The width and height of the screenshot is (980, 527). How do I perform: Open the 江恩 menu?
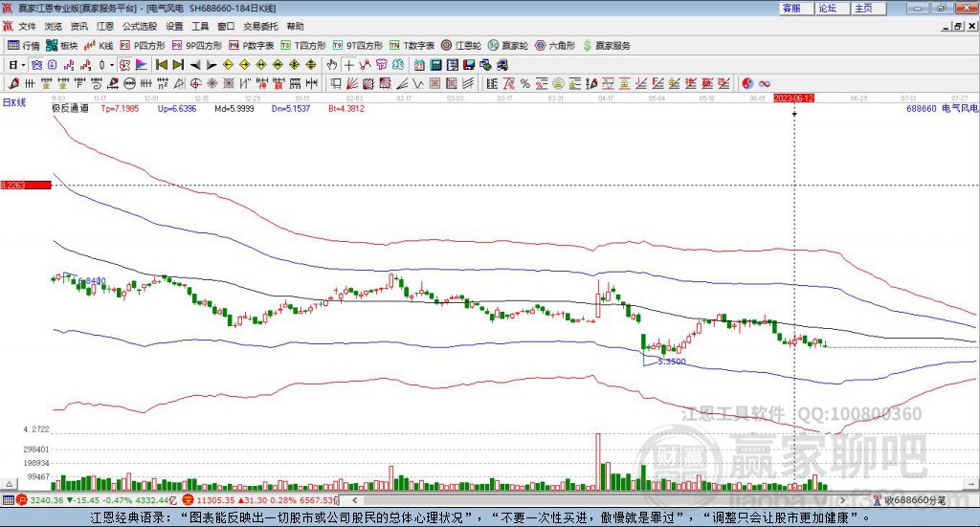pos(105,26)
